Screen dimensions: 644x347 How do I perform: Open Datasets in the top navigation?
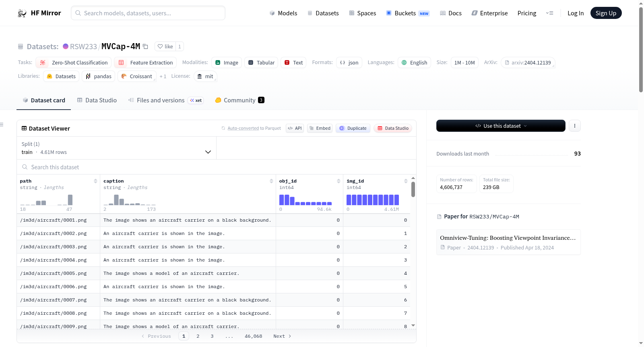click(x=323, y=13)
